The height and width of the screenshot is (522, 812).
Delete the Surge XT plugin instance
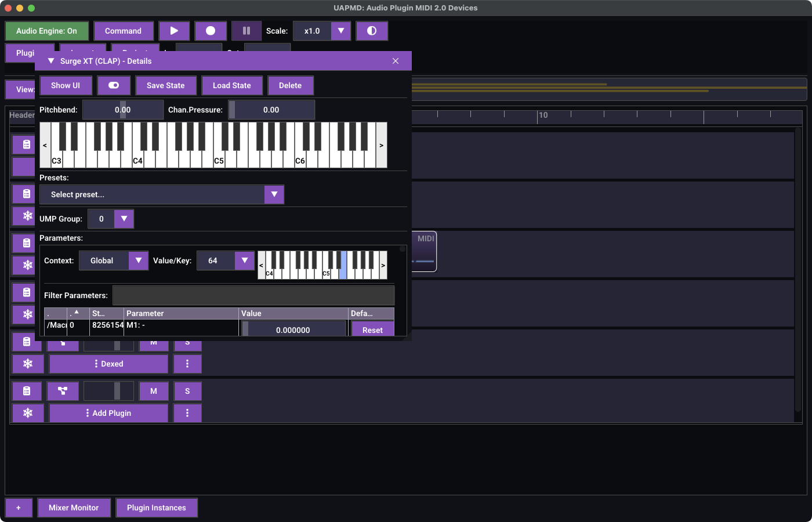pyautogui.click(x=291, y=85)
